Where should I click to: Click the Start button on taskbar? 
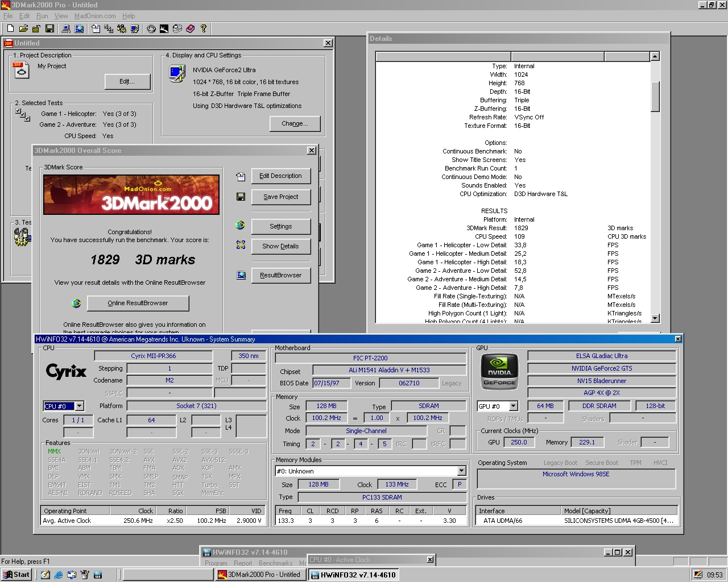(x=16, y=575)
